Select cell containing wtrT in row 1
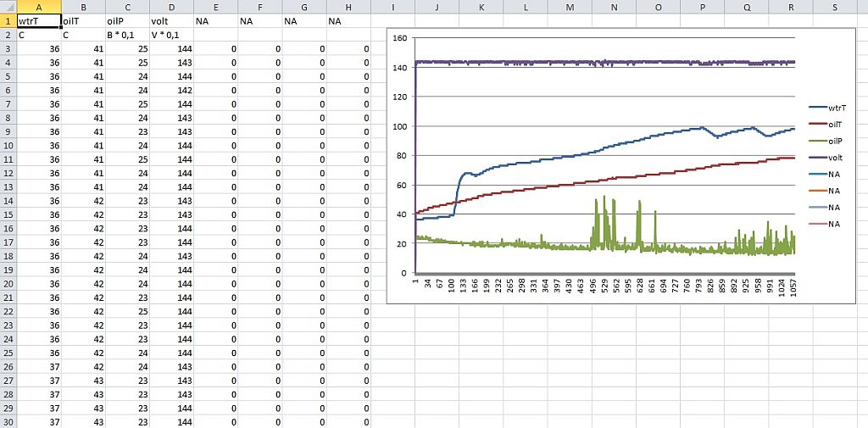The width and height of the screenshot is (868, 428). click(x=39, y=20)
